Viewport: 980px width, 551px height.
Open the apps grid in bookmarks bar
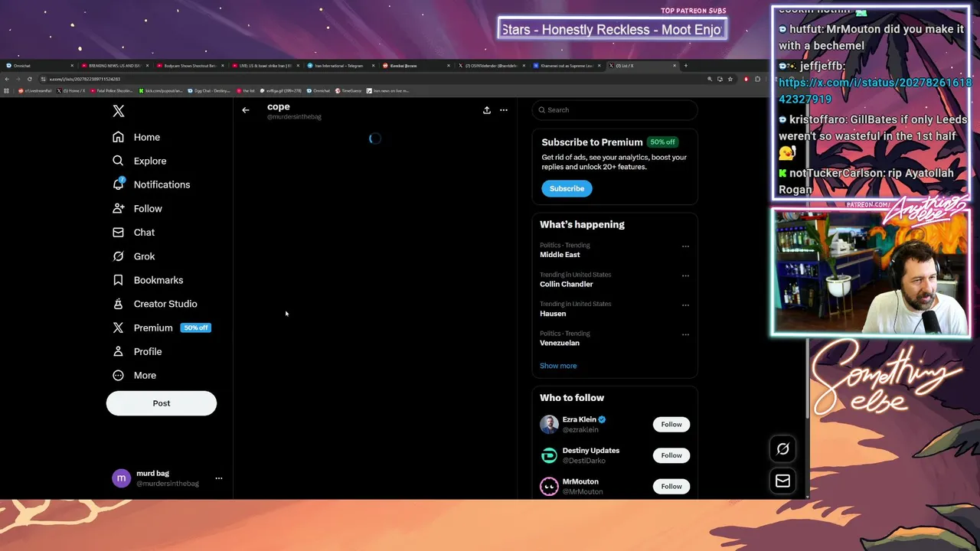(x=8, y=90)
